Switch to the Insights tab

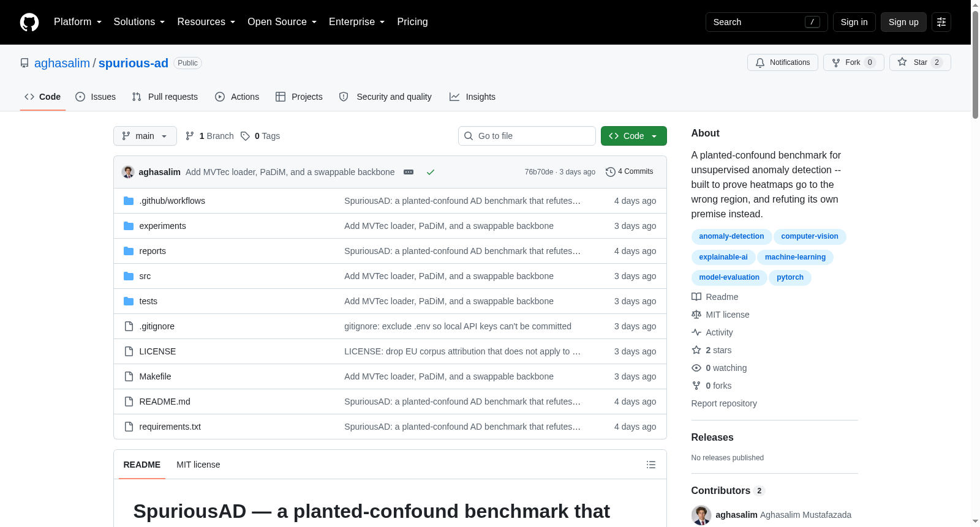tap(472, 97)
